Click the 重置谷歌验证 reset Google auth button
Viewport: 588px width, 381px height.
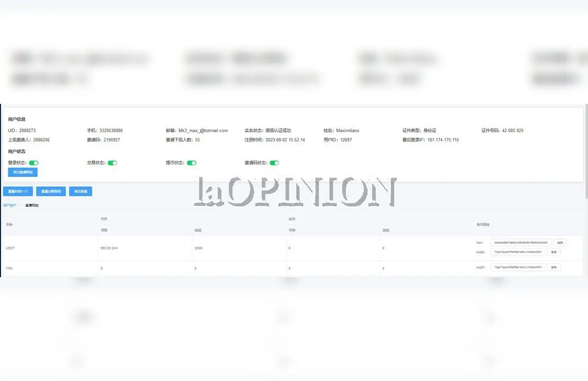coord(51,191)
